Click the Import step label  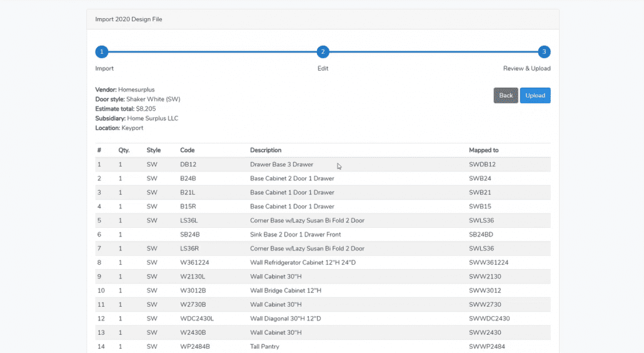tap(104, 69)
